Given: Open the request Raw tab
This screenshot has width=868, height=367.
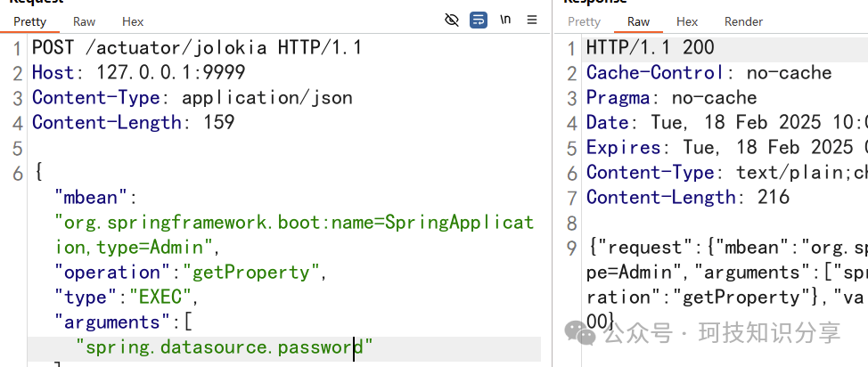Looking at the screenshot, I should pos(84,21).
